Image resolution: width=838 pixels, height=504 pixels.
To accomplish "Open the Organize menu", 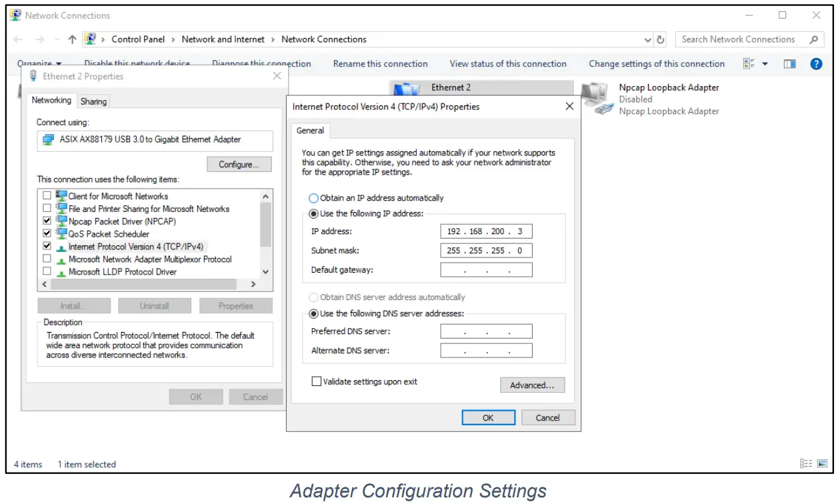I will pos(39,64).
